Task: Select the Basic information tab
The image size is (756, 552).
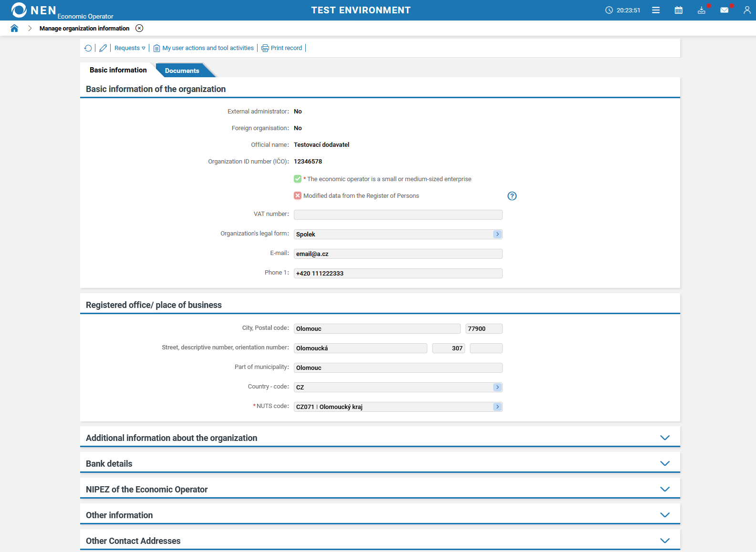Action: (x=118, y=70)
